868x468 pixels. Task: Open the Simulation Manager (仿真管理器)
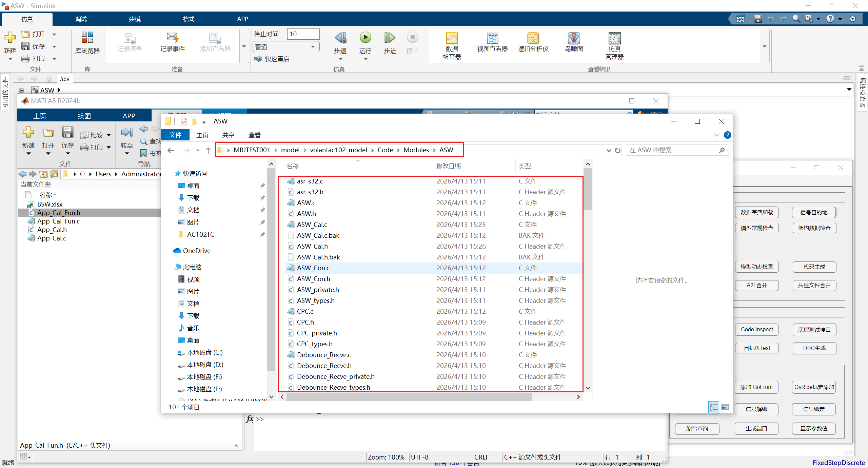(614, 46)
